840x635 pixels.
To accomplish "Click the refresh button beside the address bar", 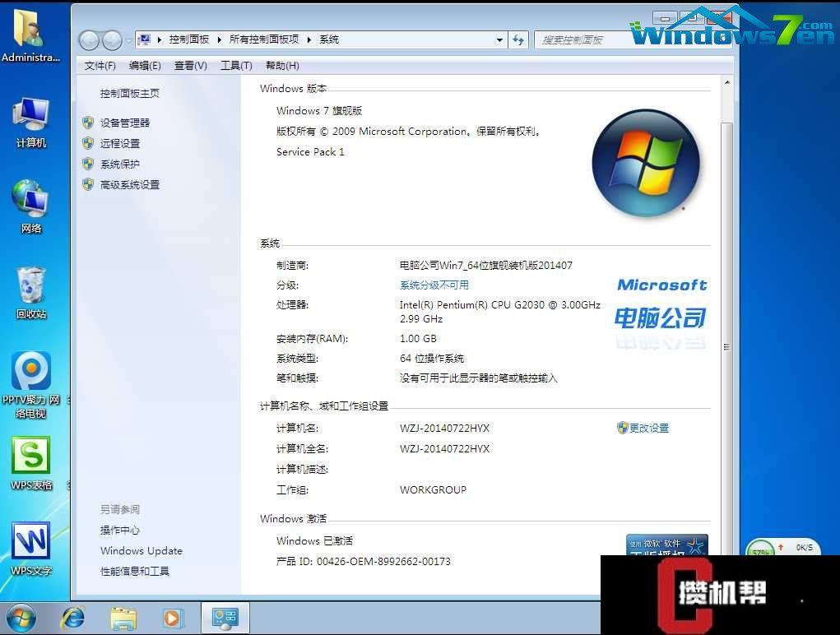I will 518,39.
